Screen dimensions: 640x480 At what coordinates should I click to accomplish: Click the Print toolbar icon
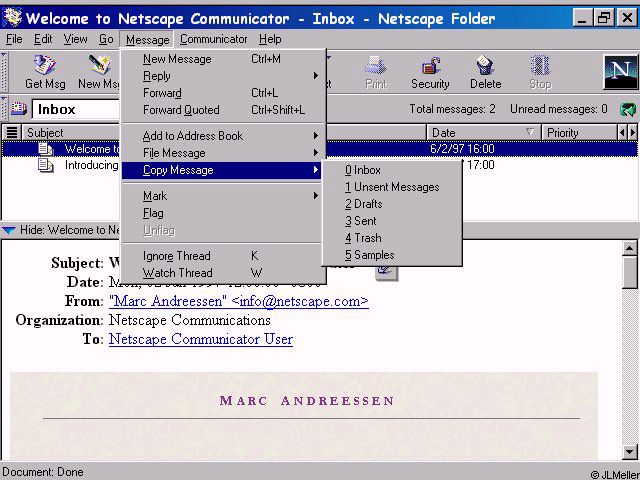point(376,65)
